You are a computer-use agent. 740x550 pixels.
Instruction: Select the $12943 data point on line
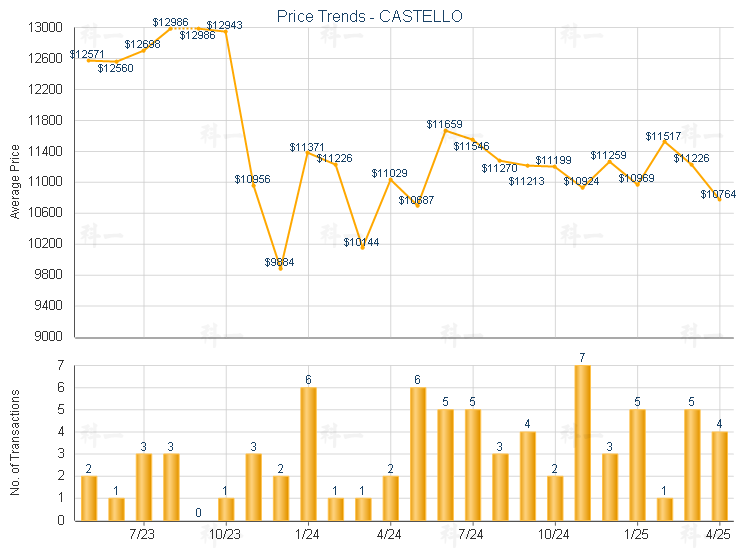(x=226, y=32)
